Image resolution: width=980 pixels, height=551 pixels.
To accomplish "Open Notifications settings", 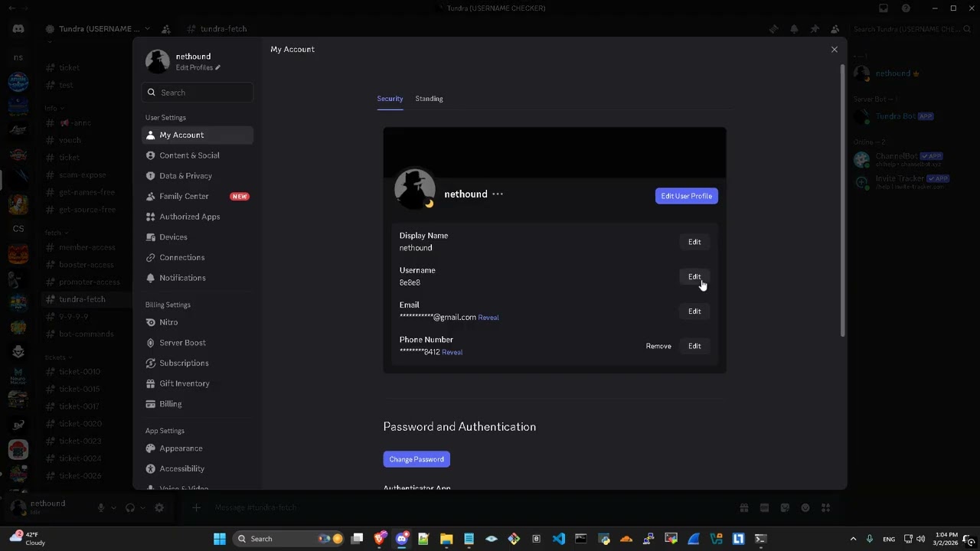I will [197, 278].
